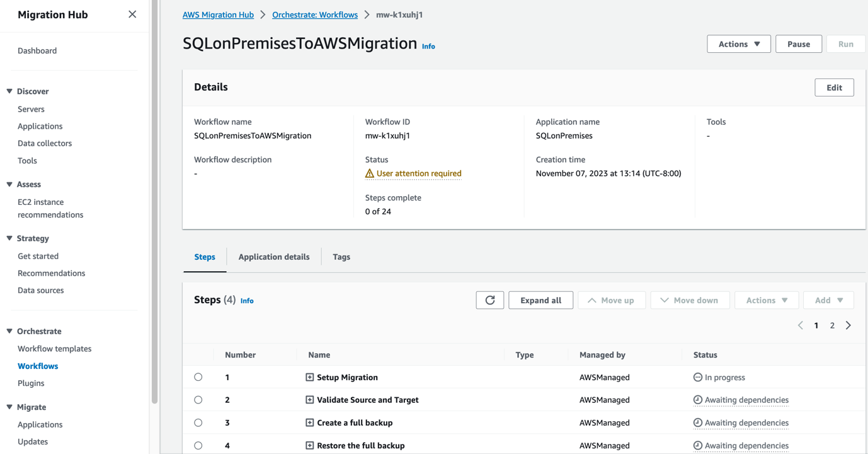Open Recommendations under Strategy
Viewport: 868px width, 454px height.
(x=52, y=273)
